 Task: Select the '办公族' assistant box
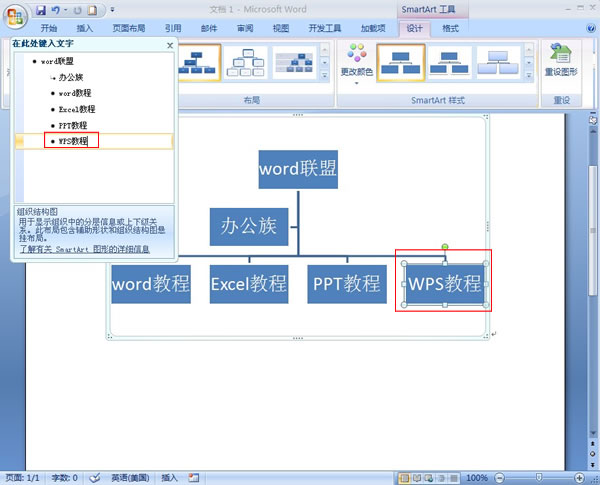point(249,227)
